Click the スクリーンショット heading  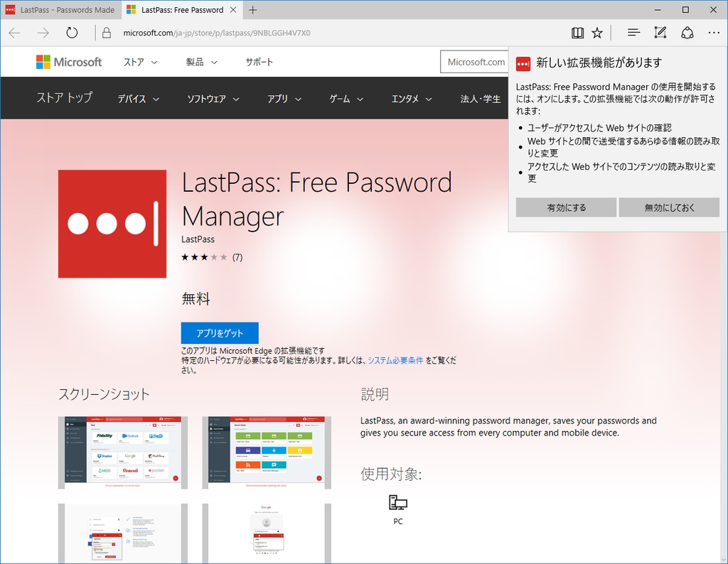104,394
